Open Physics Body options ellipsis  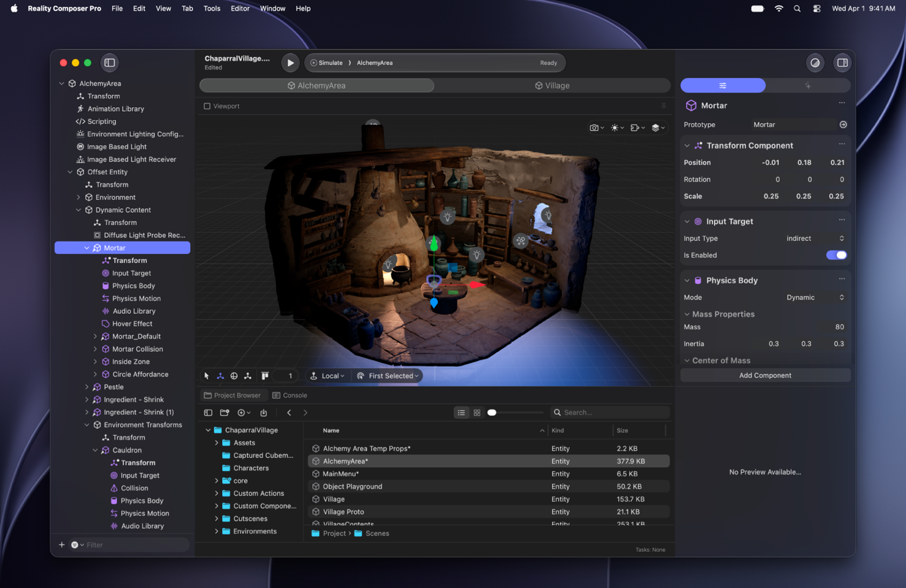(842, 278)
